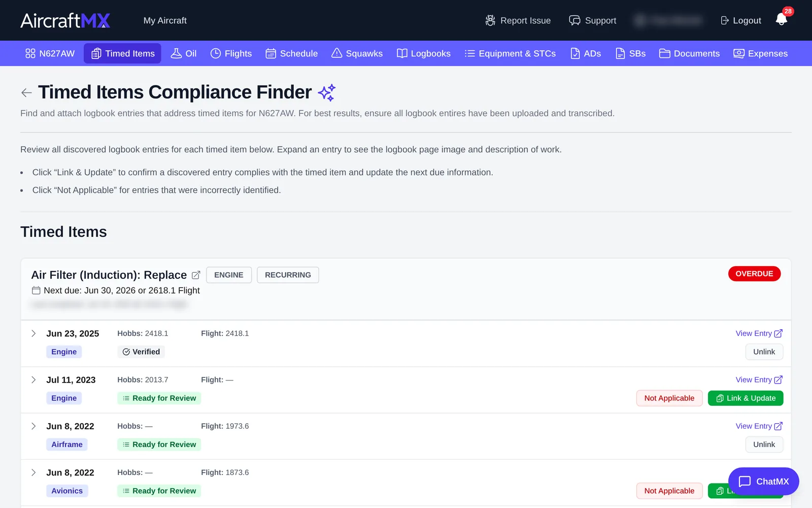The width and height of the screenshot is (812, 508).
Task: Link & Update the Jul 11, 2023 entry
Action: tap(746, 398)
